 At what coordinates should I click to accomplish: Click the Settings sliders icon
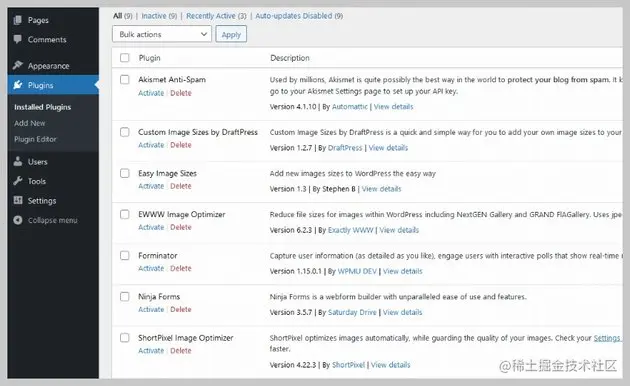[x=18, y=200]
